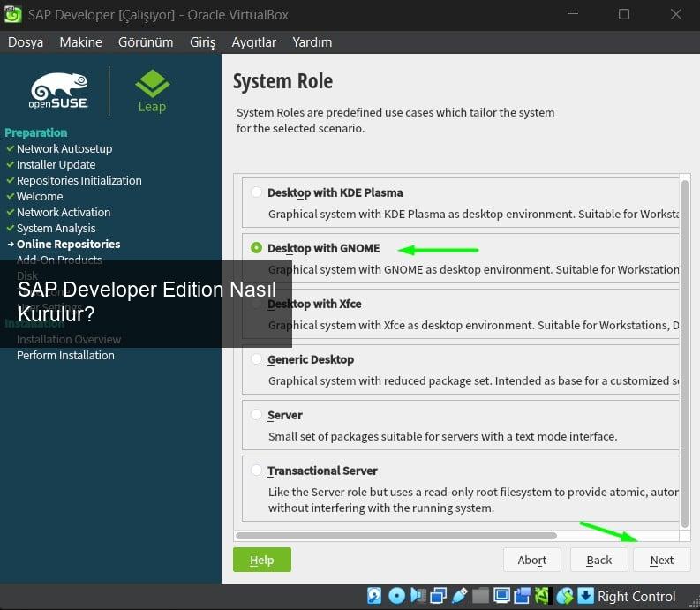Viewport: 700px width, 610px height.
Task: Click the display monitor status icon
Action: [x=502, y=596]
